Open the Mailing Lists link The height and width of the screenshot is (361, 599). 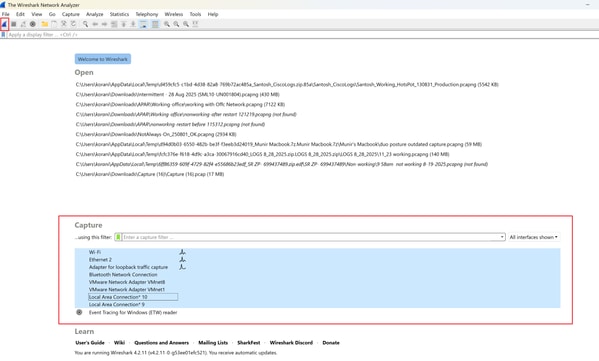[213, 343]
